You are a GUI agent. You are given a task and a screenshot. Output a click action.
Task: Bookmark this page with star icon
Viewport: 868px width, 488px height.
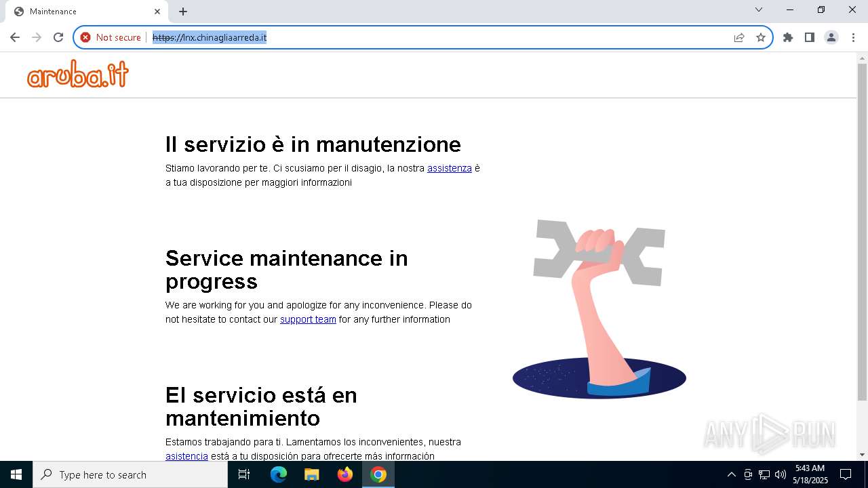tap(761, 37)
